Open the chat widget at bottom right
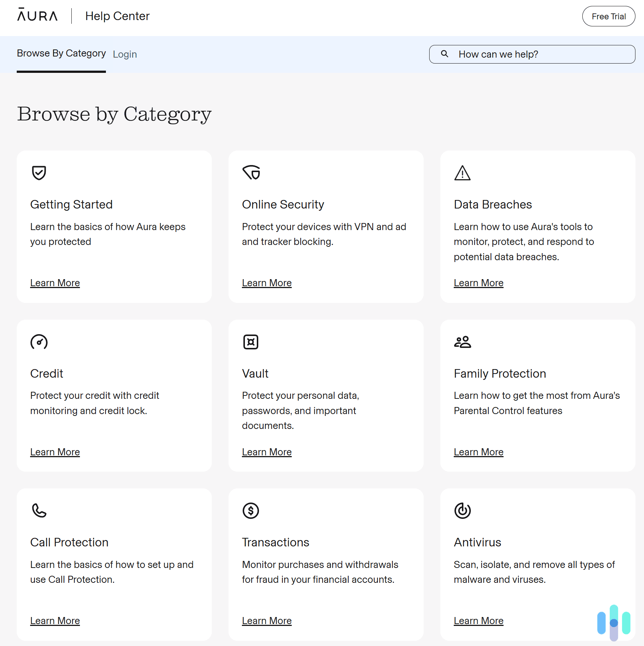644x646 pixels. point(614,623)
